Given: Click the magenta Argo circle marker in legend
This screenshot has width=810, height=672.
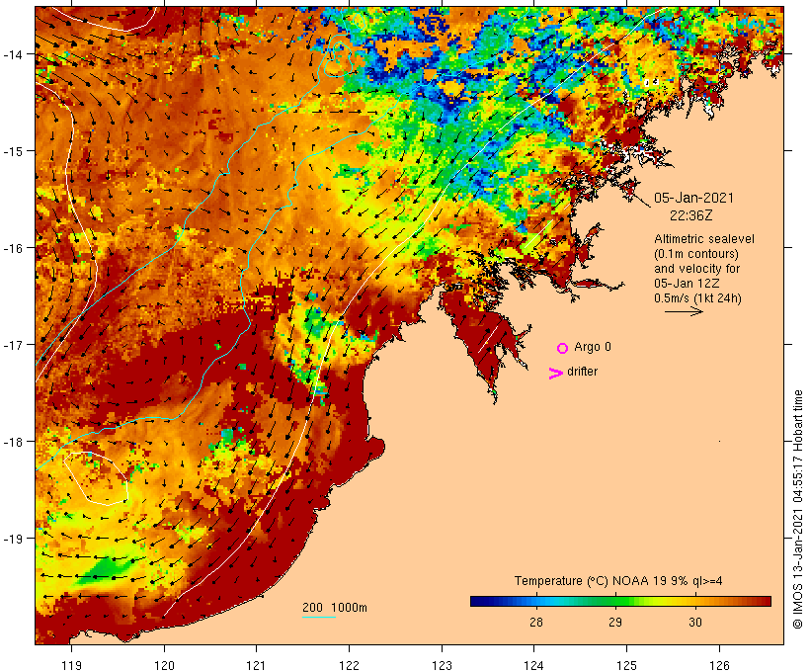Looking at the screenshot, I should click(562, 348).
